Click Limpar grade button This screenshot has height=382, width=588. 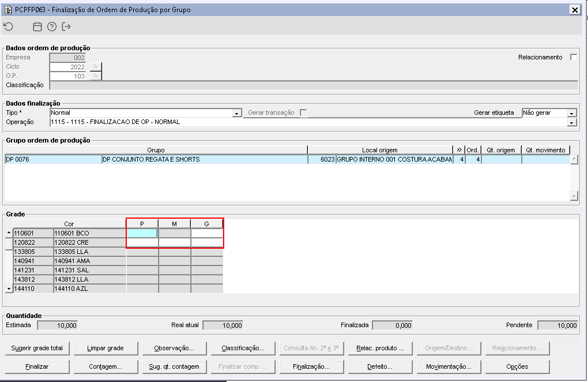pos(105,348)
